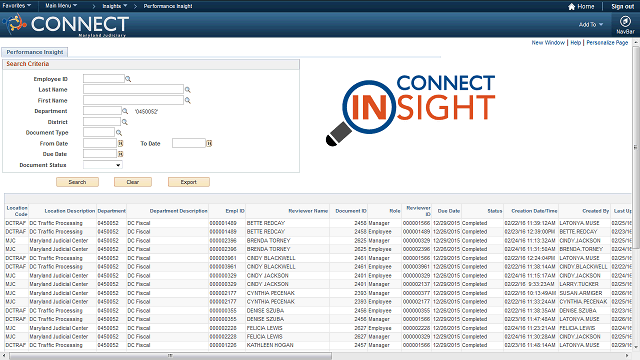Sort by the Location Code column header
The width and height of the screenshot is (640, 360).
pos(17,211)
